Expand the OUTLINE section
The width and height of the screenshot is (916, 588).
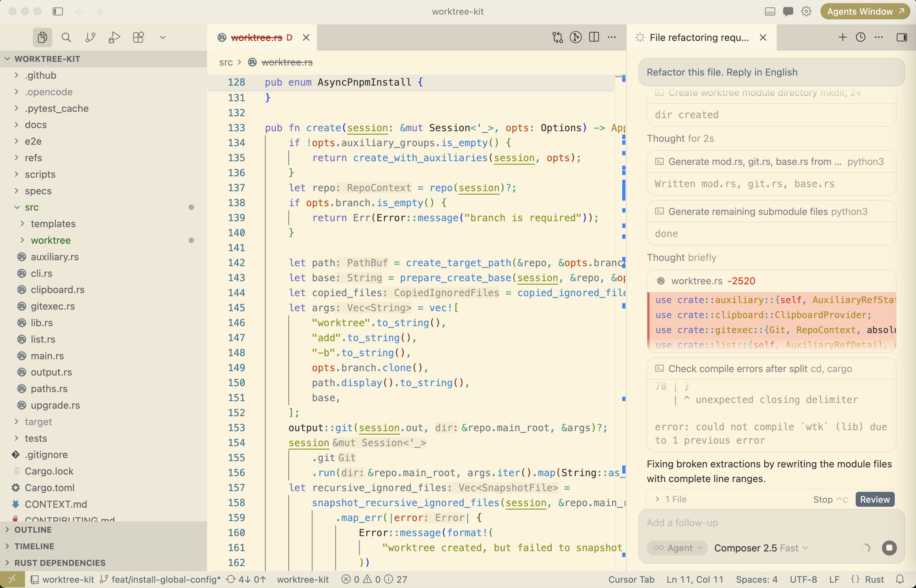pos(103,530)
